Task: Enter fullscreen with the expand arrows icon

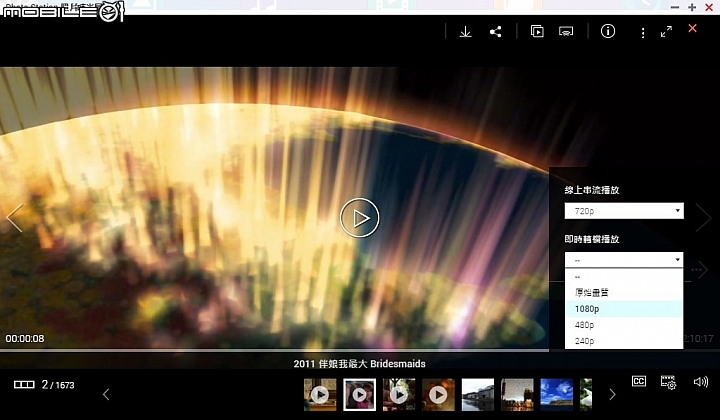Action: click(666, 31)
